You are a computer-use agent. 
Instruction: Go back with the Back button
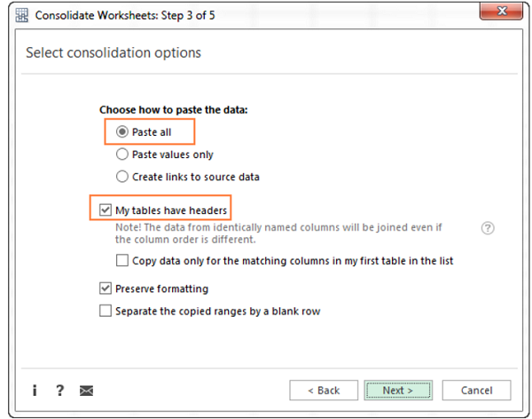[323, 390]
